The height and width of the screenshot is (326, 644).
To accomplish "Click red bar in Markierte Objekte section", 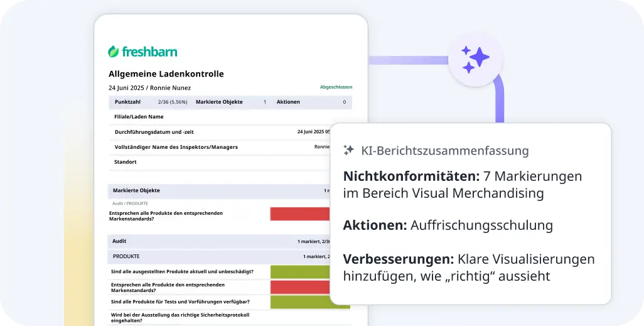I will (300, 214).
